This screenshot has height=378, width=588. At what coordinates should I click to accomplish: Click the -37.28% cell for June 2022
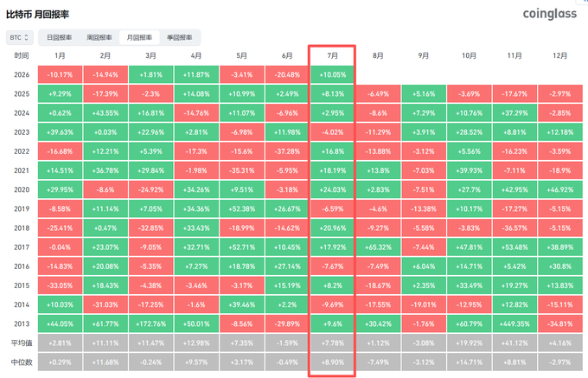coord(287,151)
